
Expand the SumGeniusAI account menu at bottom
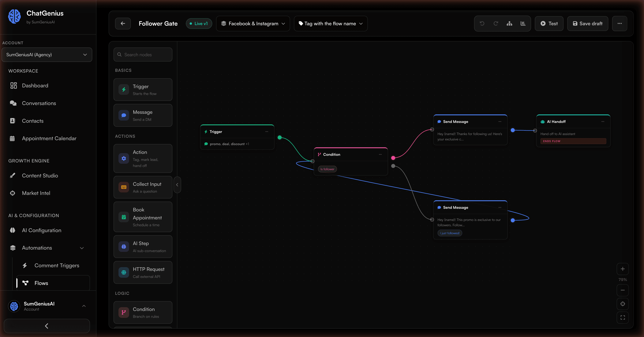point(84,306)
